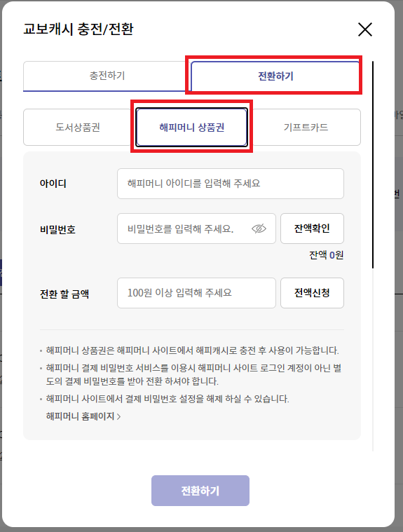This screenshot has height=532, width=403.
Task: Click the 교보캐시 충전/전환 title text
Action: click(78, 29)
